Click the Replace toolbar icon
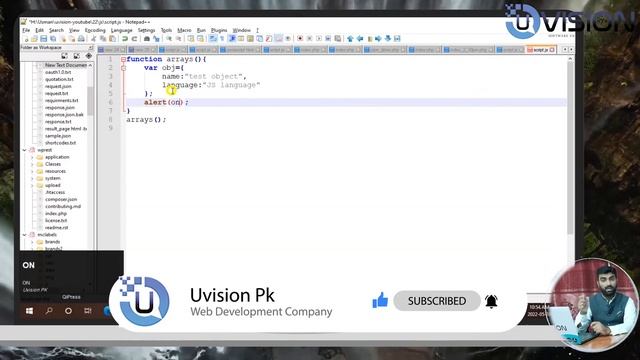 click(156, 39)
